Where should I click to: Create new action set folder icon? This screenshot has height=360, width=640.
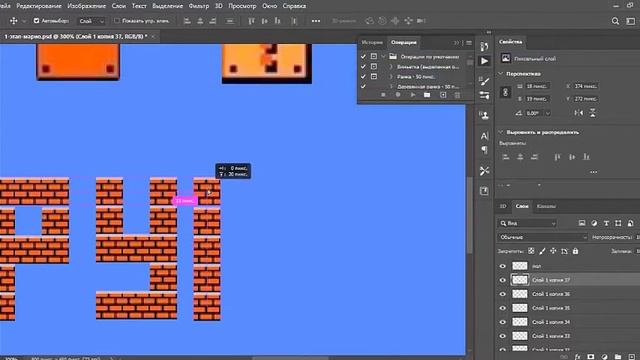pos(427,95)
